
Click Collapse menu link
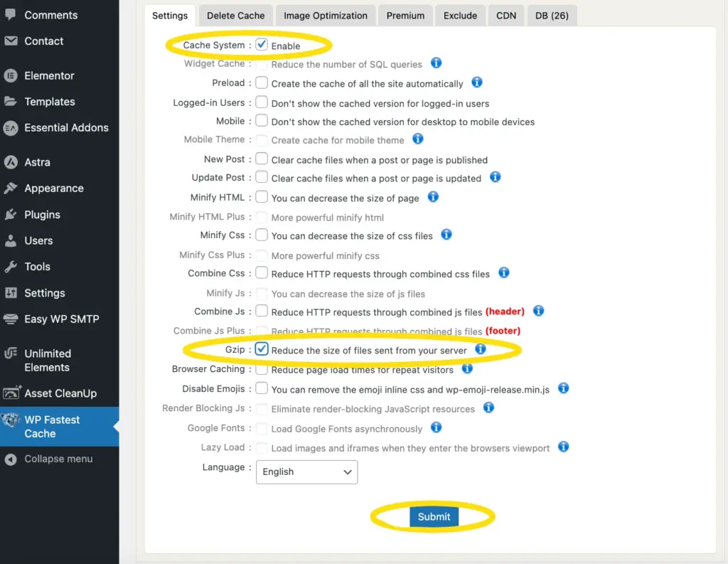[x=60, y=459]
